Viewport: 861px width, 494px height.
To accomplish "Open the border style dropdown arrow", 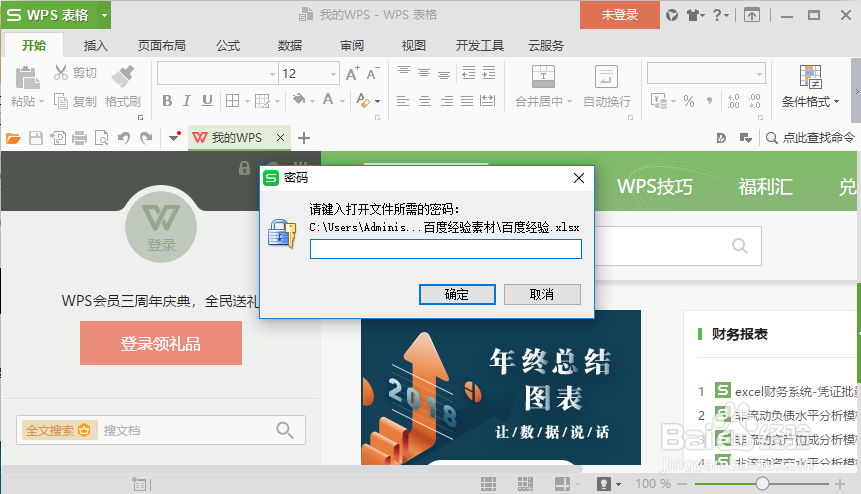I will click(x=247, y=102).
